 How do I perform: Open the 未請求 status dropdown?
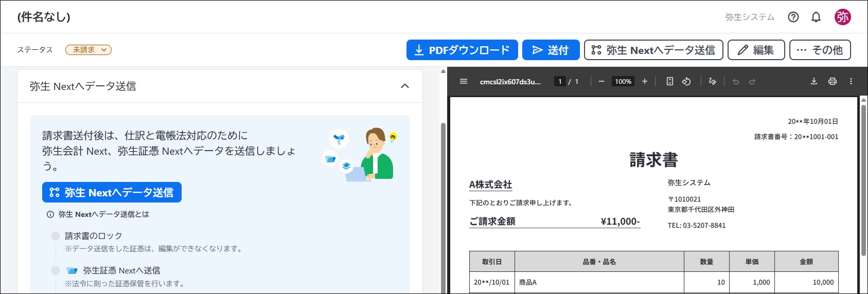88,50
